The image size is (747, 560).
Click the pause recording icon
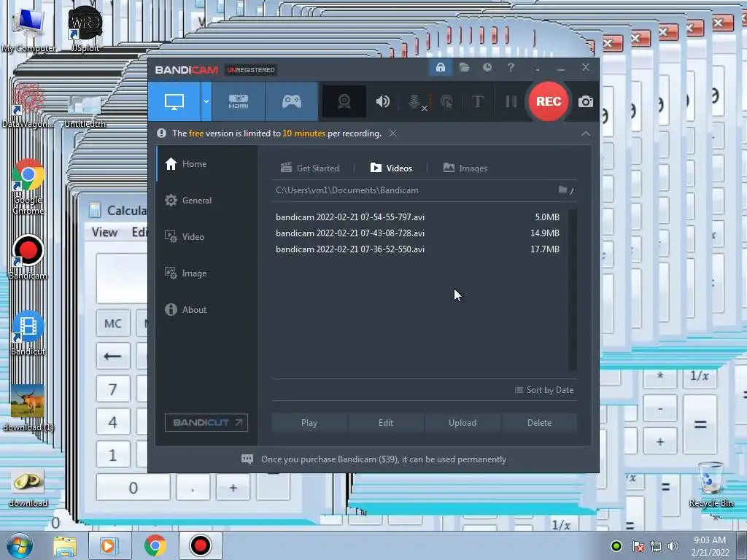(x=511, y=101)
